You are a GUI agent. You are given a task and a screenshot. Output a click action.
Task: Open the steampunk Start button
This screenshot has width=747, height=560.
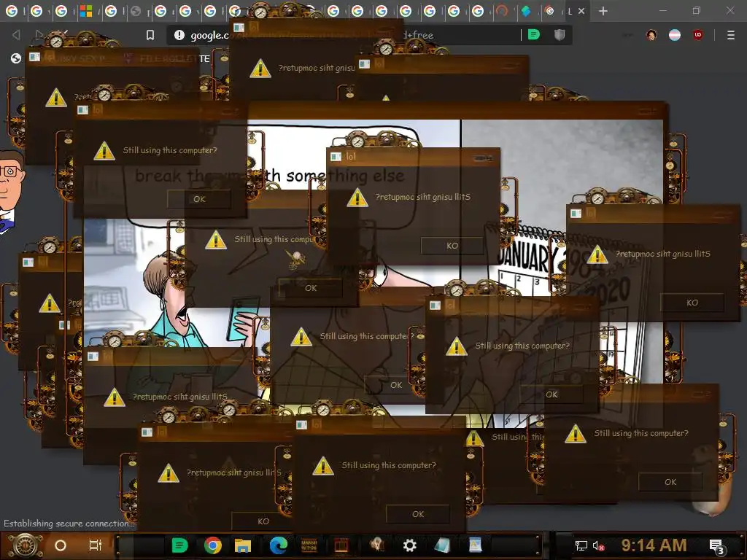click(x=26, y=545)
